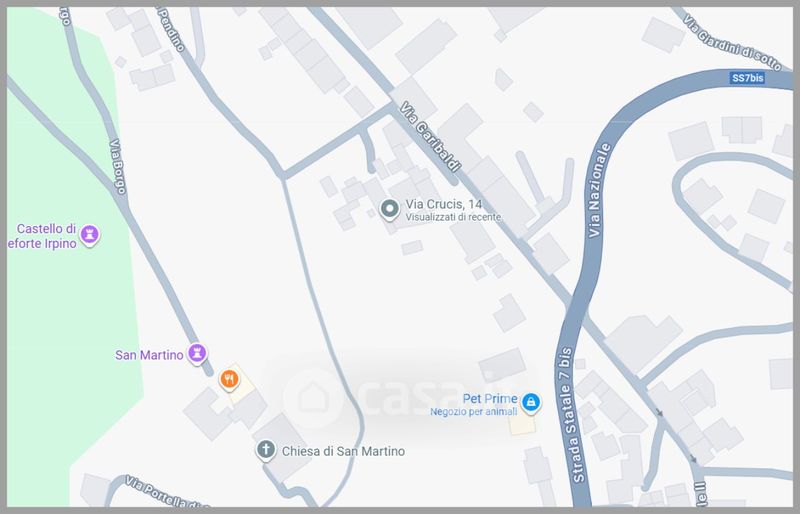Click the Via Borgo street label
The width and height of the screenshot is (800, 514).
[x=117, y=166]
